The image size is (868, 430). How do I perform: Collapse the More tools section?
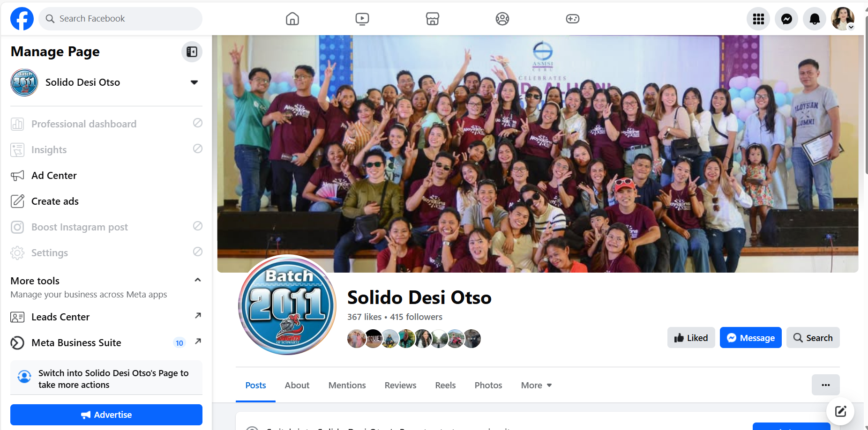tap(198, 280)
